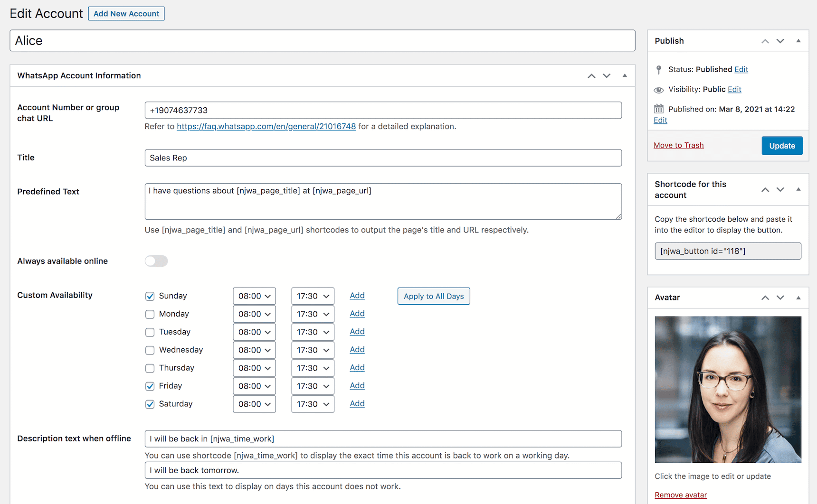
Task: Open Tuesday end time dropdown
Action: pyautogui.click(x=313, y=332)
